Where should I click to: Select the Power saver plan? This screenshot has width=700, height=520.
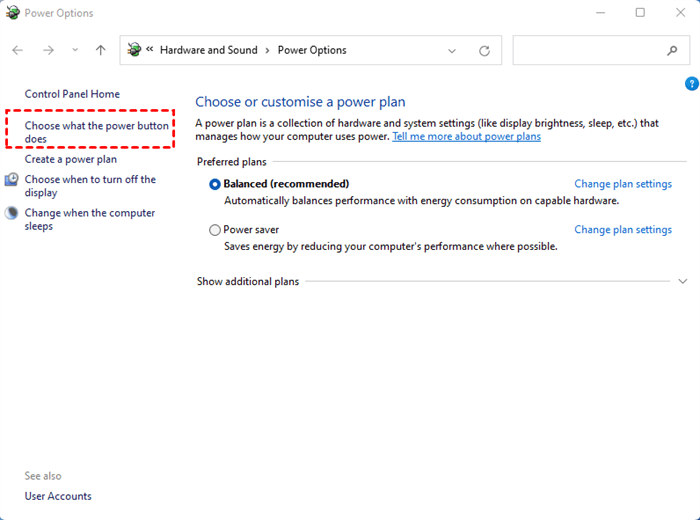coord(215,230)
